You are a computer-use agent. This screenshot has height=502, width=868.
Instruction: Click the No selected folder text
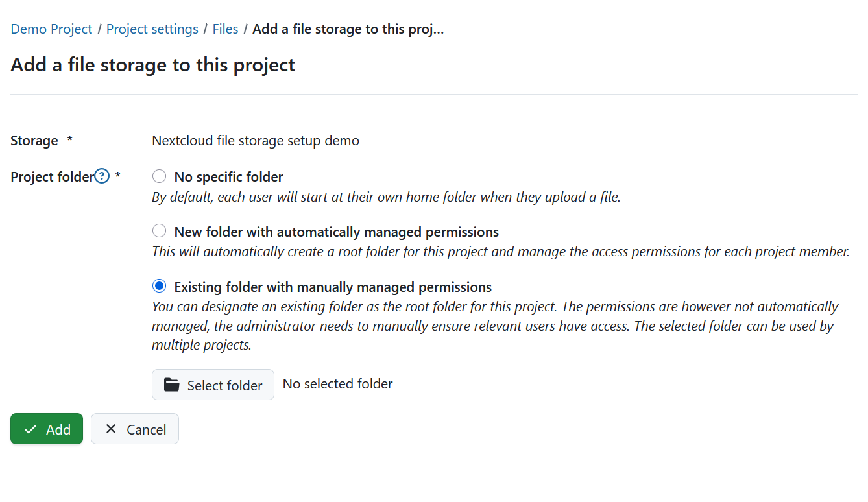pos(337,383)
